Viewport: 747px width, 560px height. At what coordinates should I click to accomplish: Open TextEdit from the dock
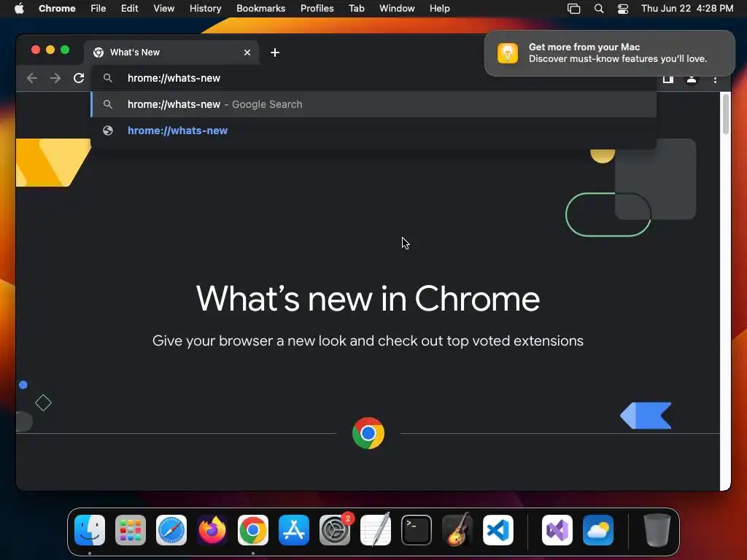point(376,529)
